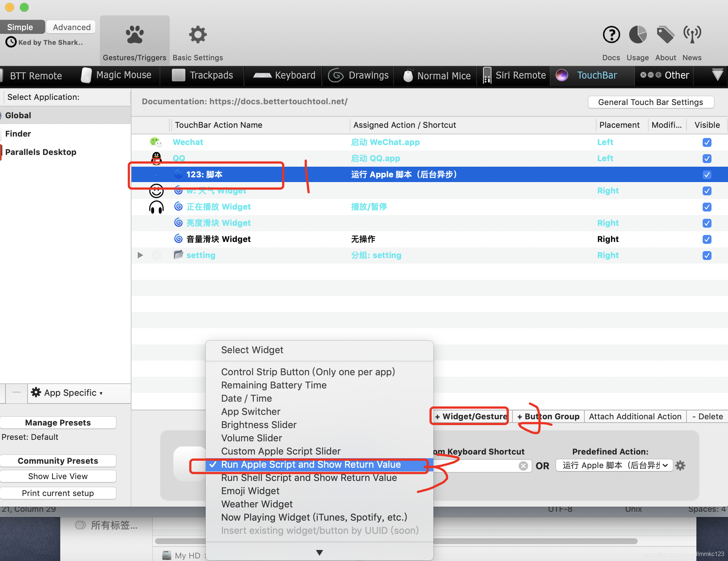
Task: Click the Trackpads icon
Action: point(179,75)
